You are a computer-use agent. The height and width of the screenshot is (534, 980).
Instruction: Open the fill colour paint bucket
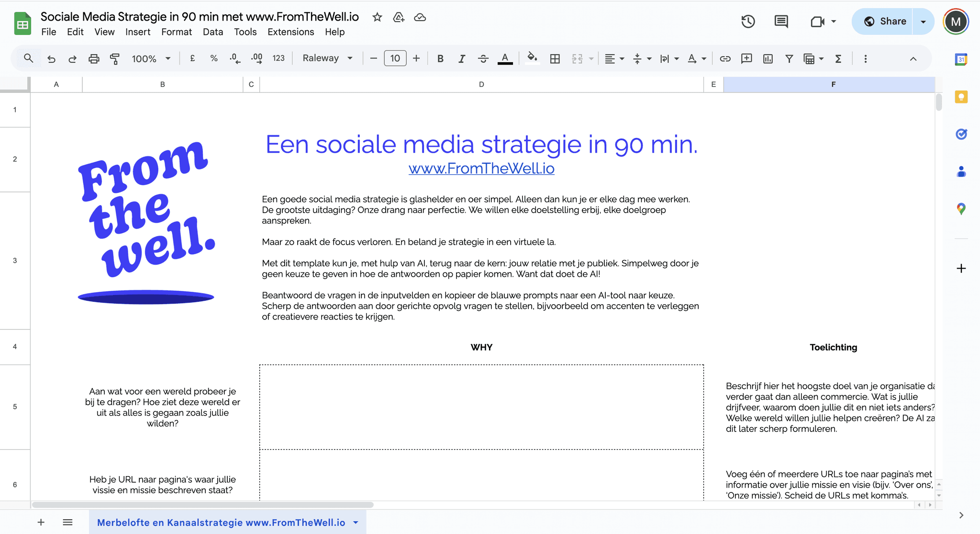point(532,58)
